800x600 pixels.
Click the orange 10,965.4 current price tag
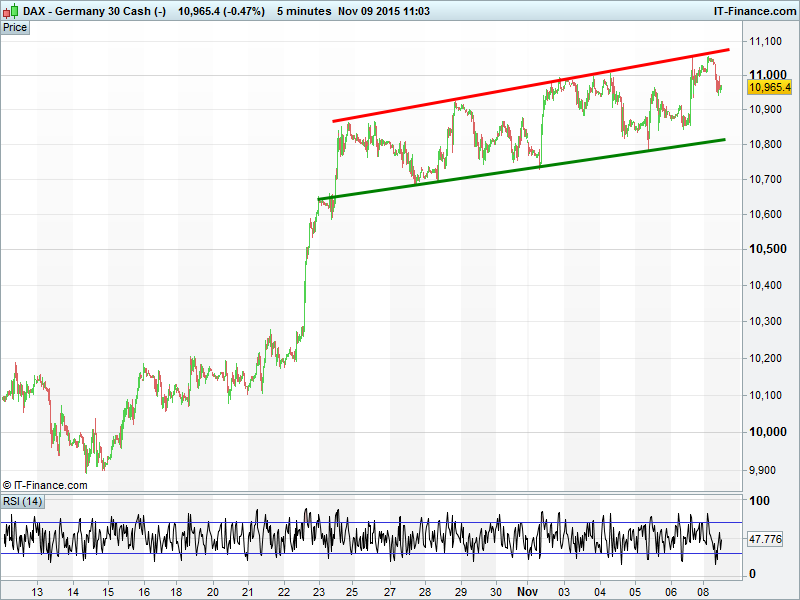(x=770, y=88)
